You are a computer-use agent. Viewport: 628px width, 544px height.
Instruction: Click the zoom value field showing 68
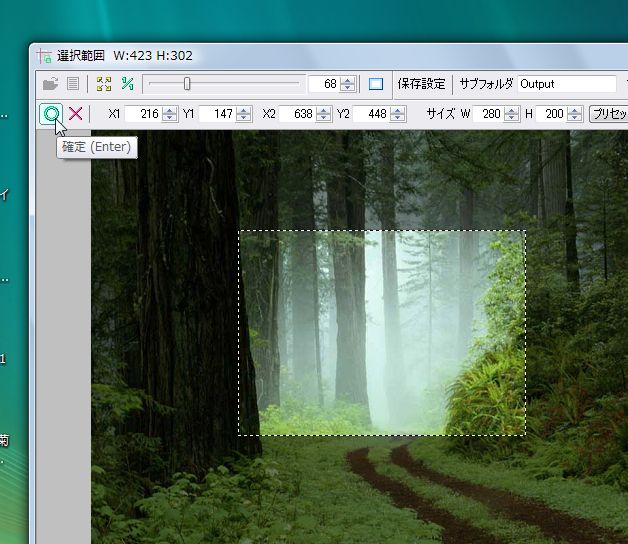324,84
